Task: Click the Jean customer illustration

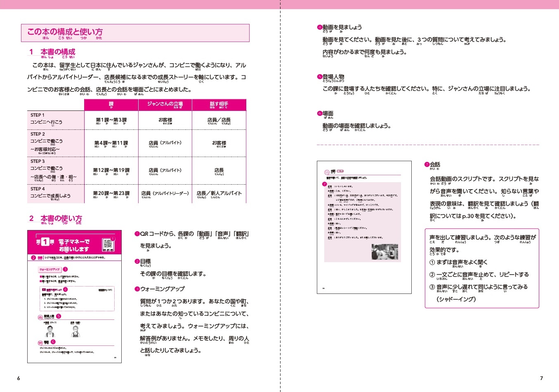Action: (x=50, y=331)
